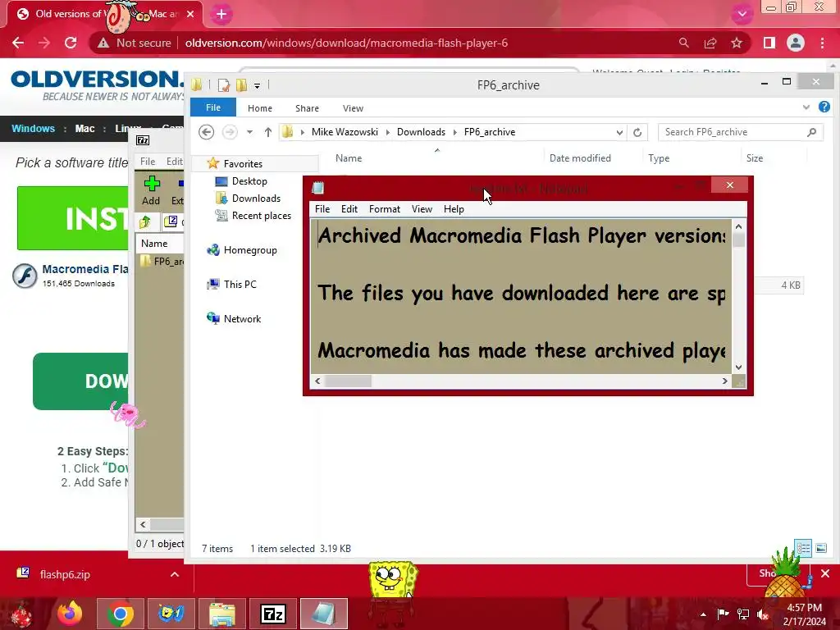840x630 pixels.
Task: Open Firefox from the taskbar
Action: pos(70,614)
